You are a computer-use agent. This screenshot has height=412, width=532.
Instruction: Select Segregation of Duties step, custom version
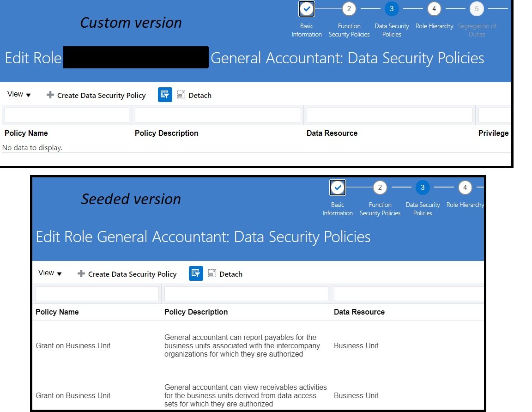pyautogui.click(x=477, y=9)
